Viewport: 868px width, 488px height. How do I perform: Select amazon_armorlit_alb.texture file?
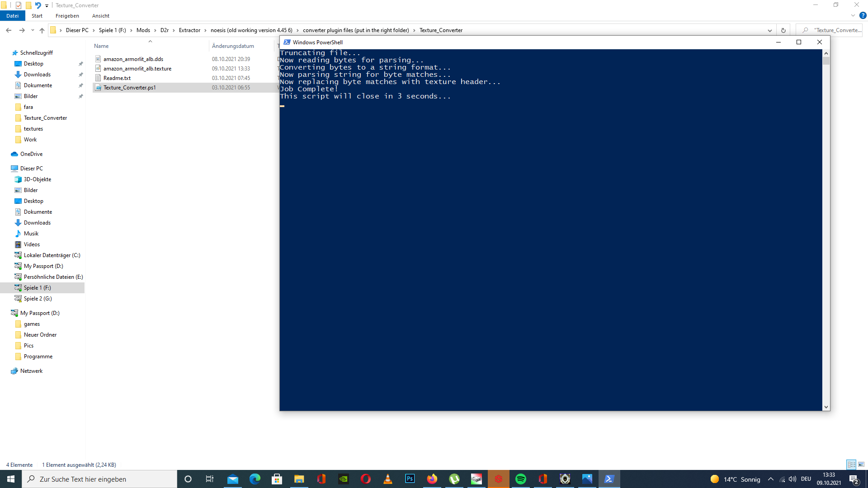(137, 69)
